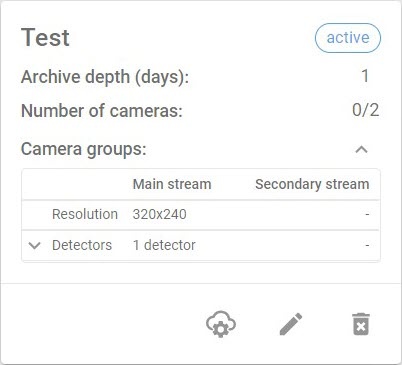Image resolution: width=402 pixels, height=365 pixels.
Task: Edit the Test plan with pencil icon
Action: pos(291,324)
